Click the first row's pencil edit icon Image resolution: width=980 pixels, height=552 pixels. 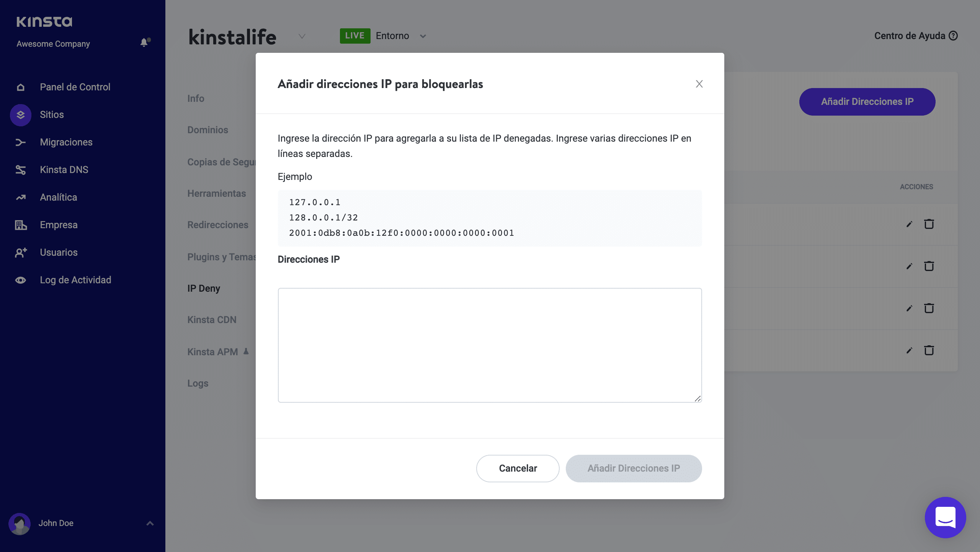pyautogui.click(x=909, y=224)
